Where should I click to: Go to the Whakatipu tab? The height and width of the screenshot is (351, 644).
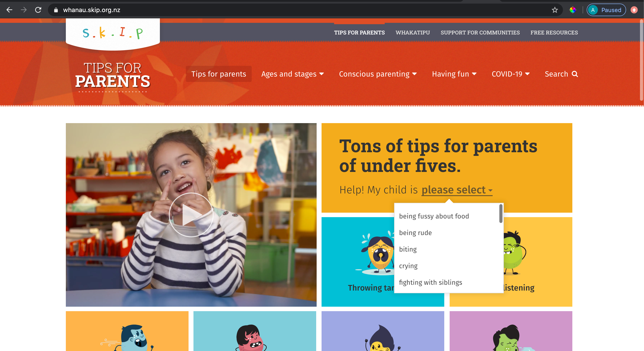(x=412, y=32)
